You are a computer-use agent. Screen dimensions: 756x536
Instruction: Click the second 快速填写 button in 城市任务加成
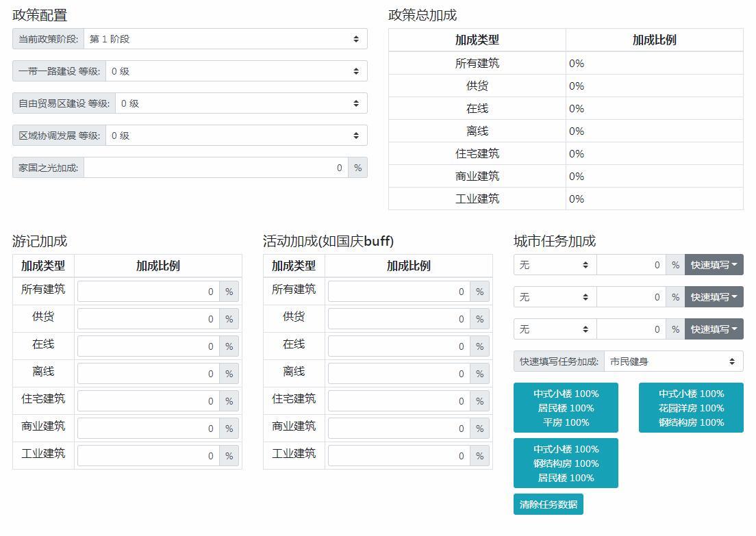click(x=714, y=297)
